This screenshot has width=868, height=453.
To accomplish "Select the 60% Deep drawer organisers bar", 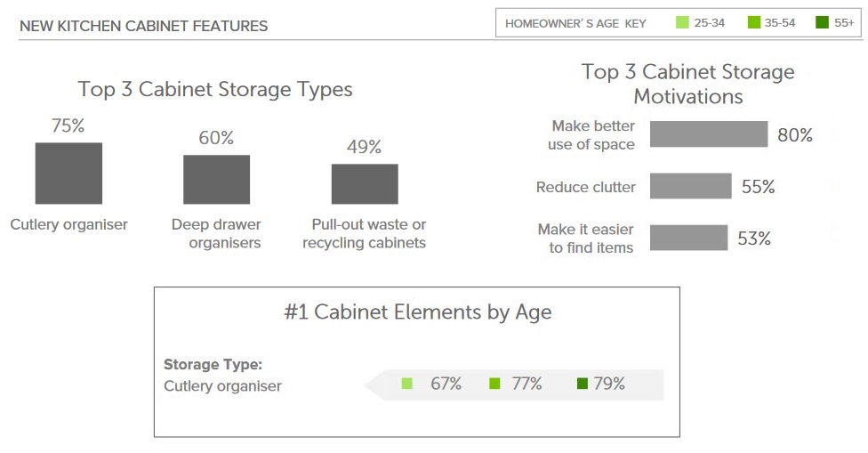I will pyautogui.click(x=216, y=180).
